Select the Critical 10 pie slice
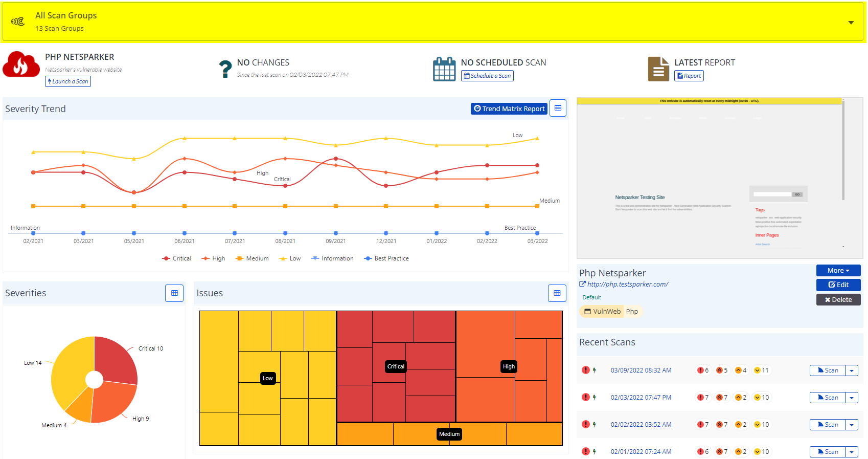 coord(117,360)
